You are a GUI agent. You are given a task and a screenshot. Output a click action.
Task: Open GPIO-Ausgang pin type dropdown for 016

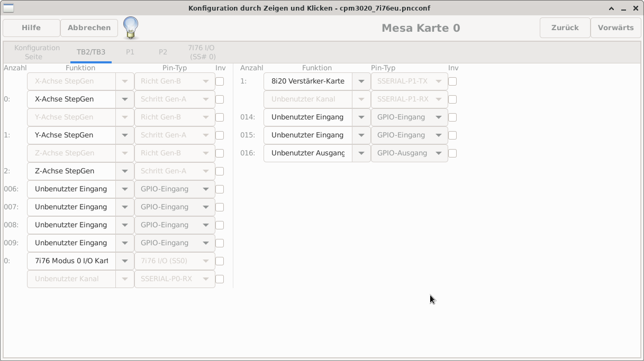pos(439,153)
